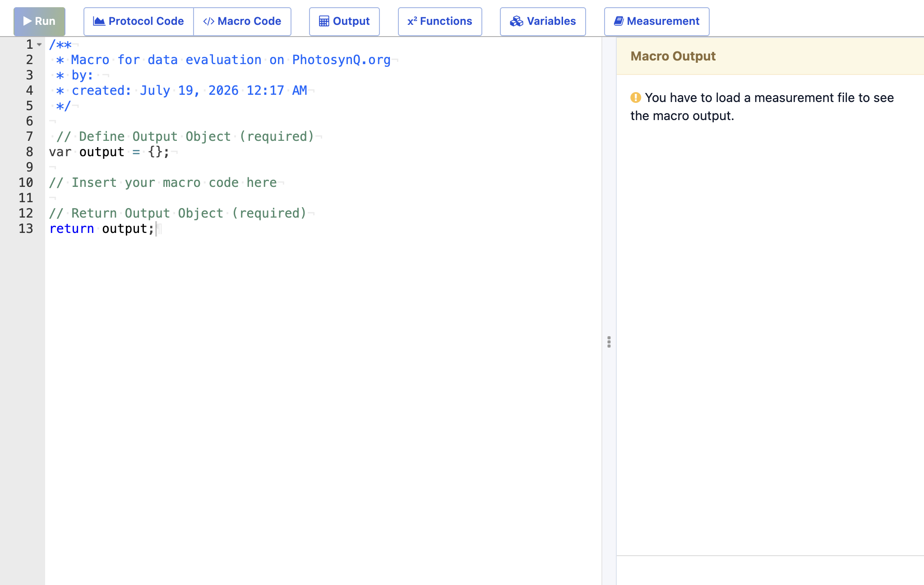
Task: Switch to the Macro Code tab
Action: (242, 21)
